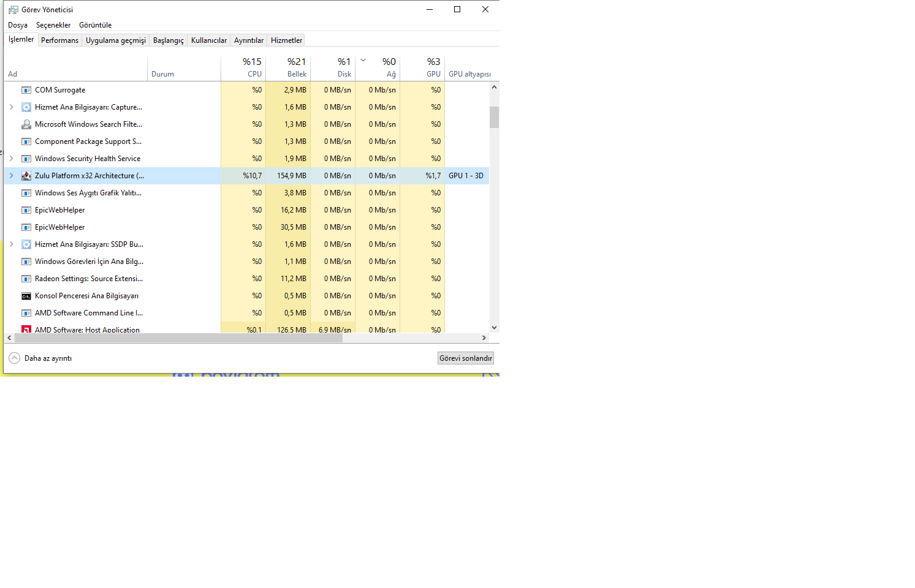This screenshot has width=915, height=588.
Task: Click the Task Manager title bar icon
Action: pyautogui.click(x=13, y=10)
